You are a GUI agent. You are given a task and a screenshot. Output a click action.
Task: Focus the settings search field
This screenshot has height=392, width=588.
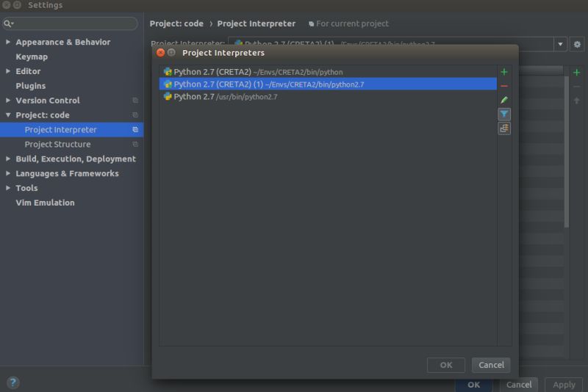click(x=70, y=23)
